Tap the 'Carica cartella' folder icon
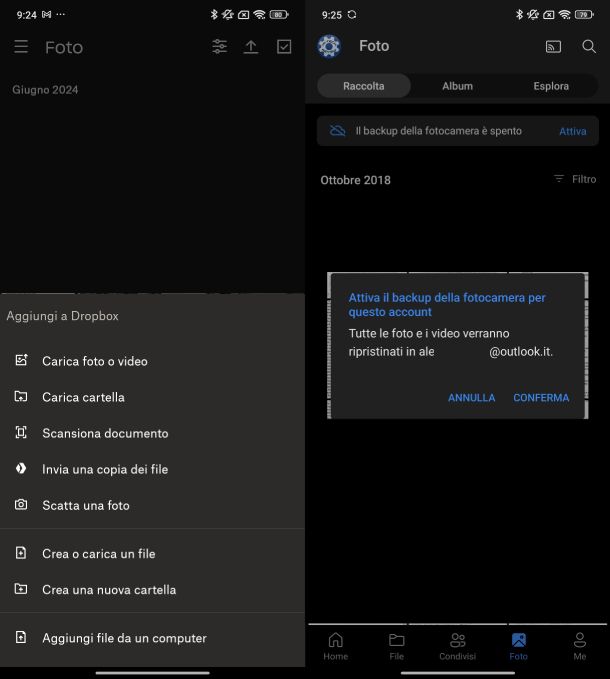Image resolution: width=610 pixels, height=679 pixels. 21,396
